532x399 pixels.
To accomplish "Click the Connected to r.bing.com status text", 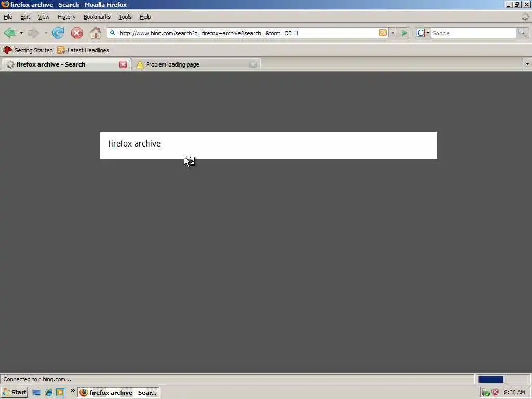I will point(37,379).
